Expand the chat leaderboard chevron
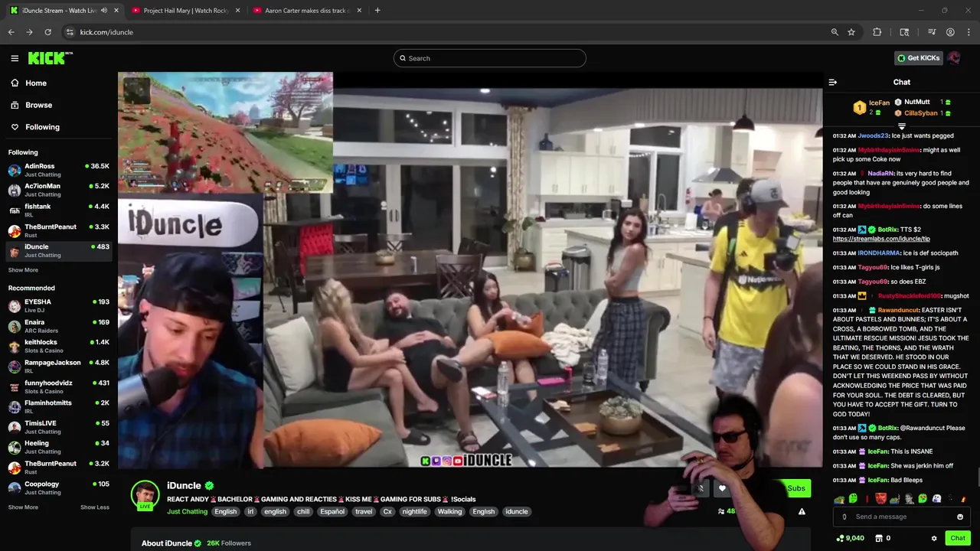This screenshot has height=551, width=980. tap(902, 126)
